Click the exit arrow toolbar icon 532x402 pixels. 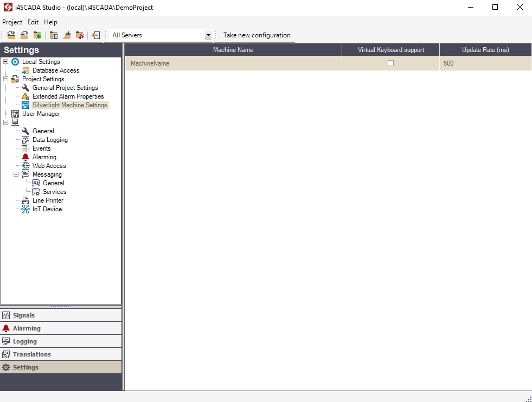click(x=96, y=35)
